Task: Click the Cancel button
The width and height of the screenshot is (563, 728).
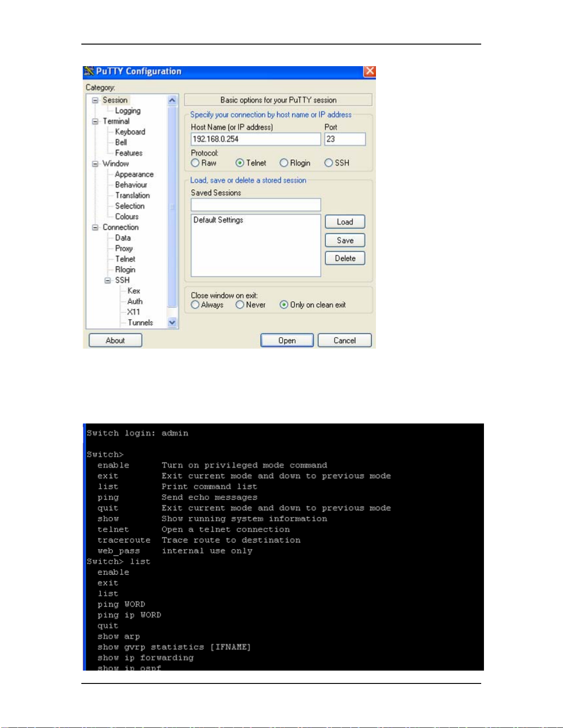Action: point(345,340)
